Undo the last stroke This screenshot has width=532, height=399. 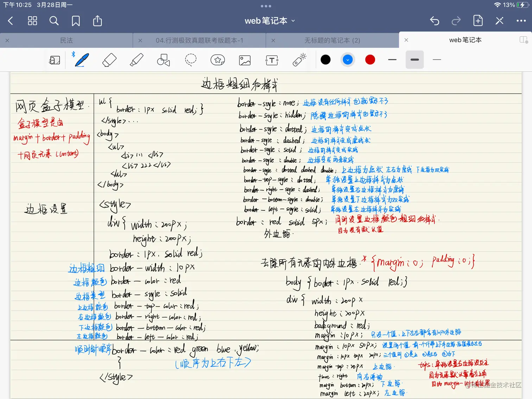435,21
